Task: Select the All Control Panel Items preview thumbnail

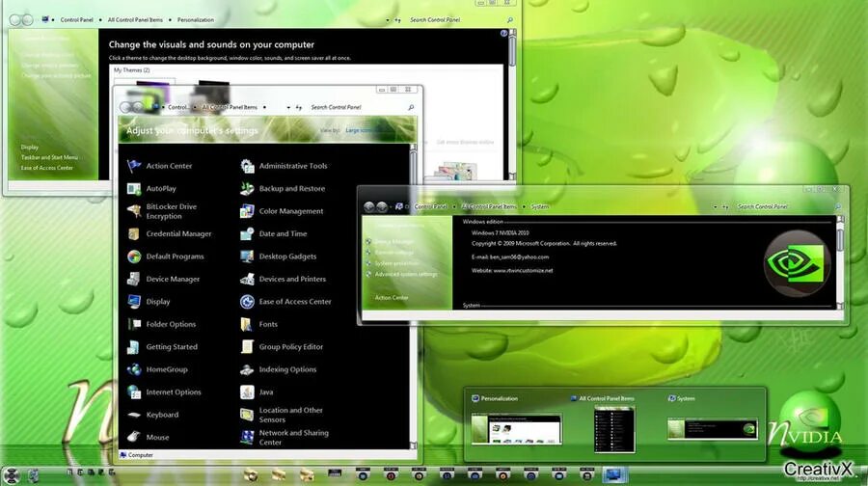Action: pos(614,429)
